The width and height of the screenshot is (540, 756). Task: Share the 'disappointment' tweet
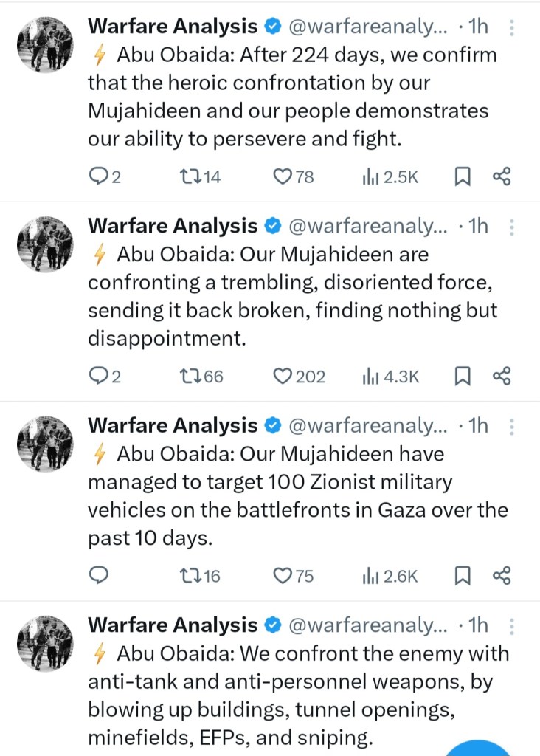502,377
